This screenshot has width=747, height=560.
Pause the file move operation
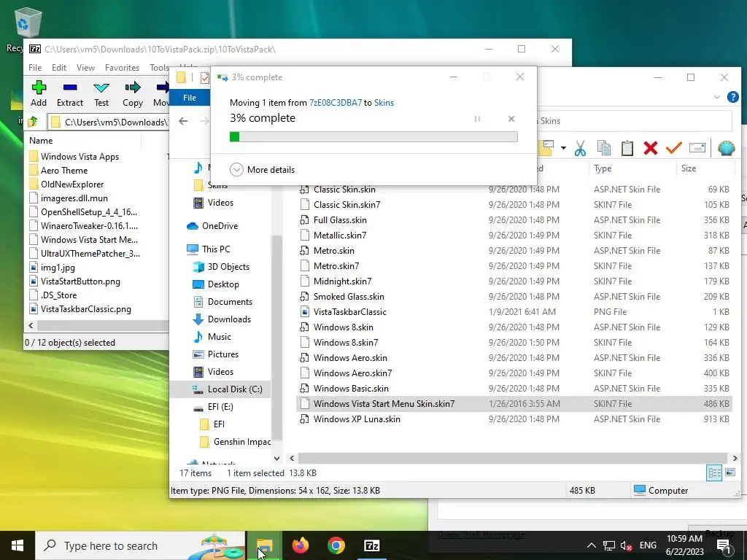477,119
